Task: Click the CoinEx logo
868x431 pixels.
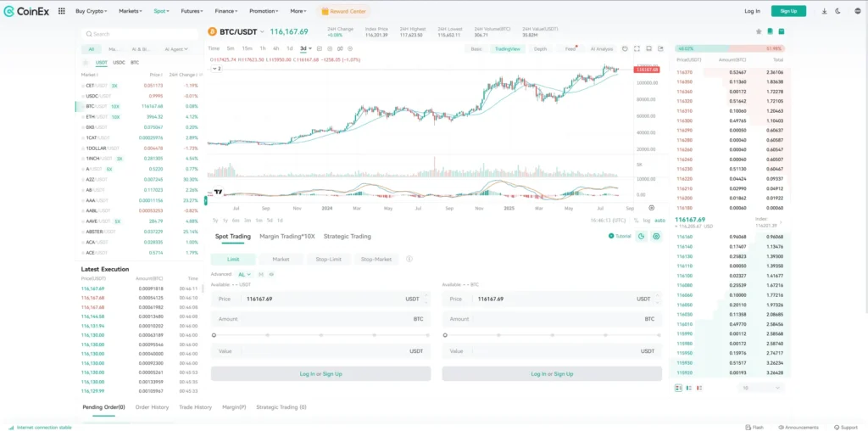Action: click(26, 11)
